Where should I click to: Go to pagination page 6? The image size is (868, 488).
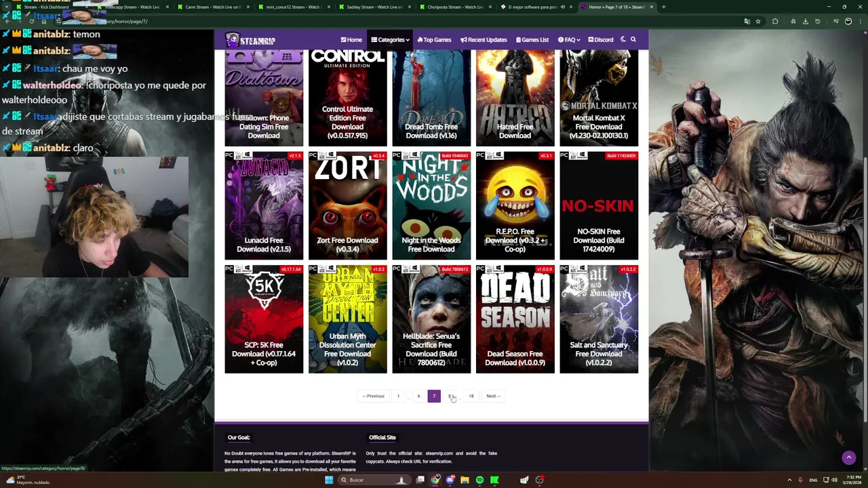point(418,396)
